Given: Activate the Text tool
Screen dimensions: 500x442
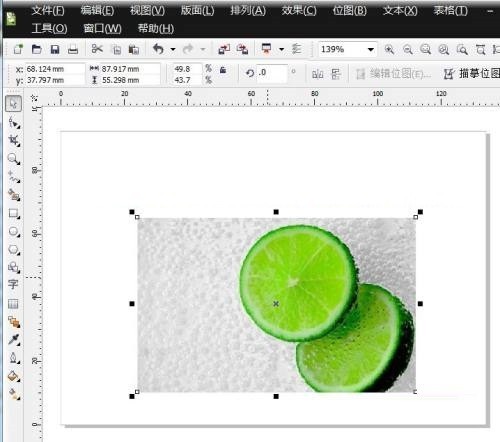Looking at the screenshot, I should click(x=13, y=284).
